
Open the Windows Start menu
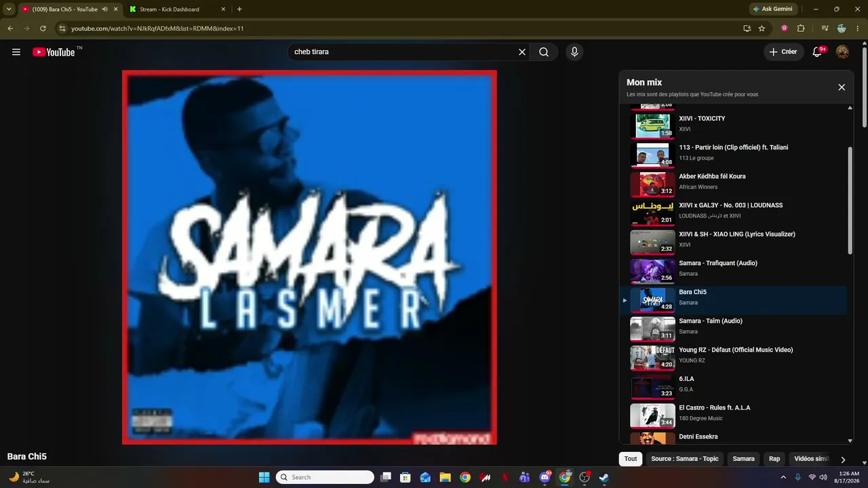point(264,477)
